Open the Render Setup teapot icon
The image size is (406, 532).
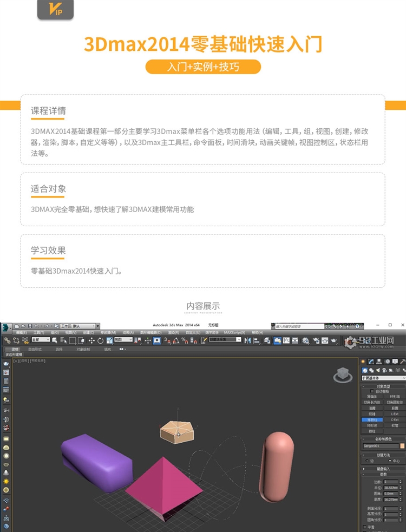pos(316,340)
